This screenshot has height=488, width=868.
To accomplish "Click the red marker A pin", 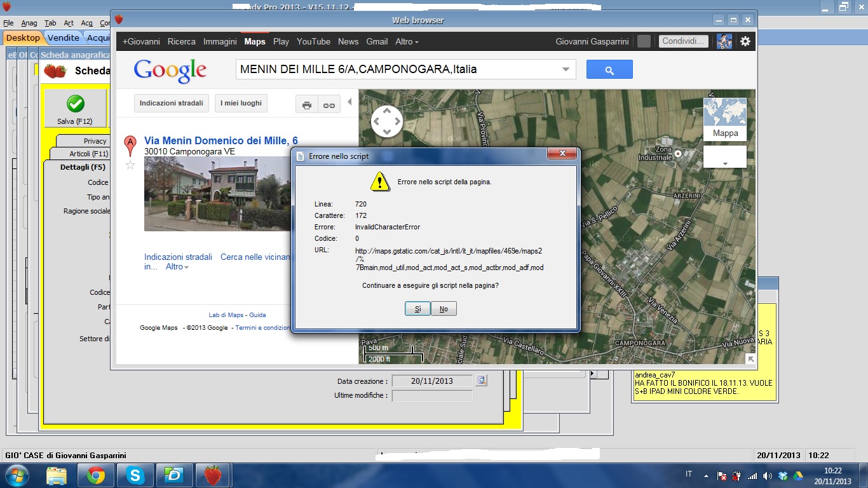I will pyautogui.click(x=130, y=146).
